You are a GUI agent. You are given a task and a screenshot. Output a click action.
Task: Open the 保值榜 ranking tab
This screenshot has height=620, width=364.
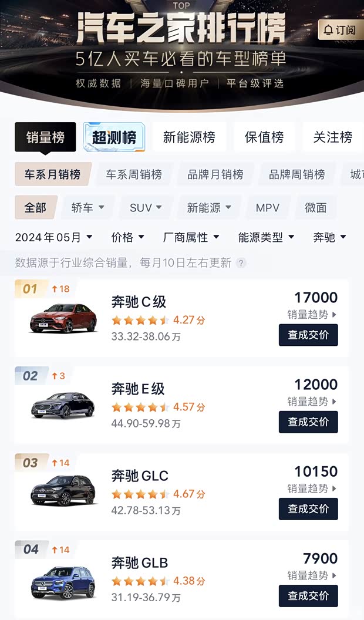point(264,137)
